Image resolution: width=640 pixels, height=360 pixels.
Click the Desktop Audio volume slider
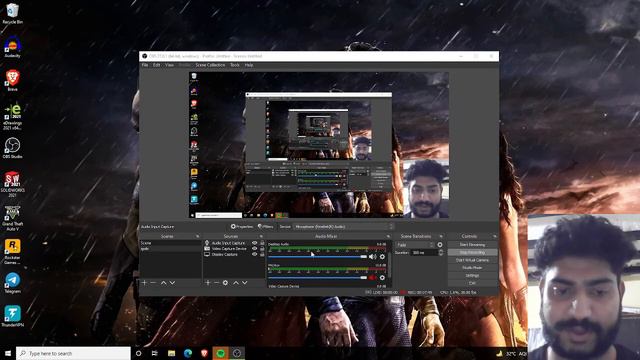point(318,257)
